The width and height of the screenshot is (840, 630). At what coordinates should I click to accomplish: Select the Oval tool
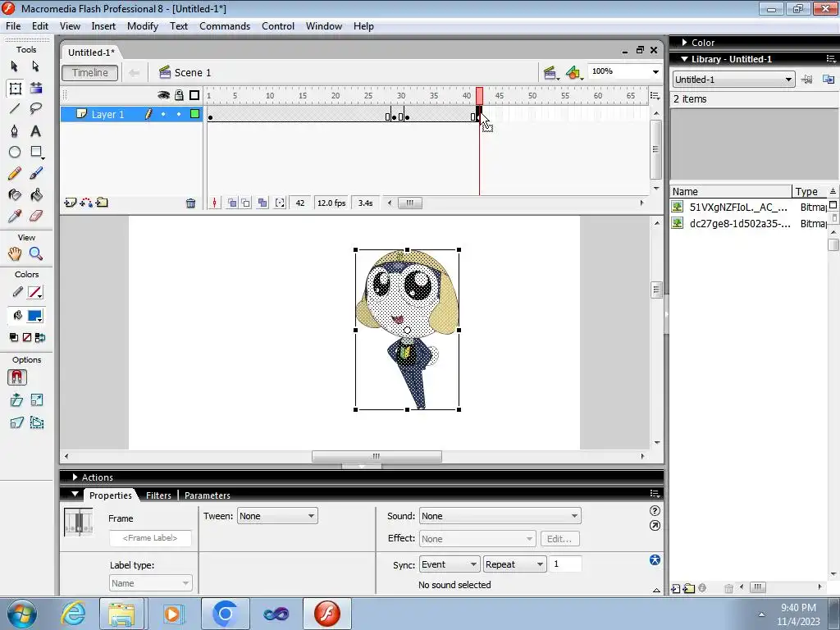tap(15, 152)
